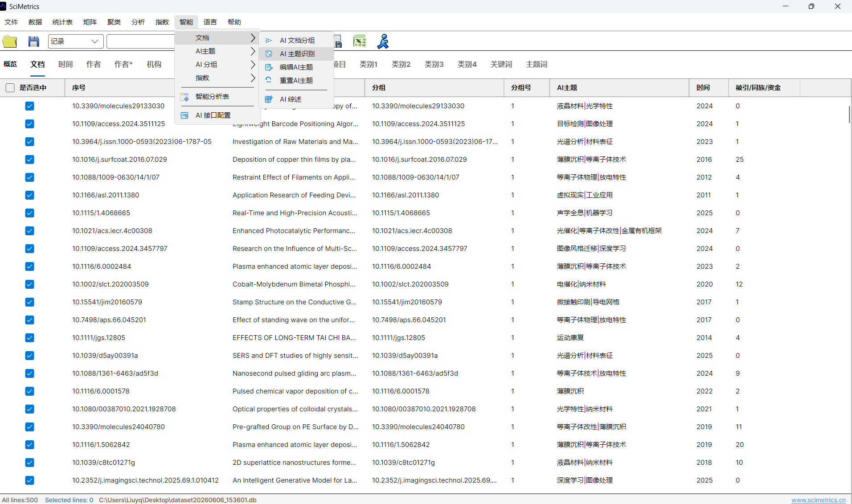Sort by the 分组 column header

[434, 88]
